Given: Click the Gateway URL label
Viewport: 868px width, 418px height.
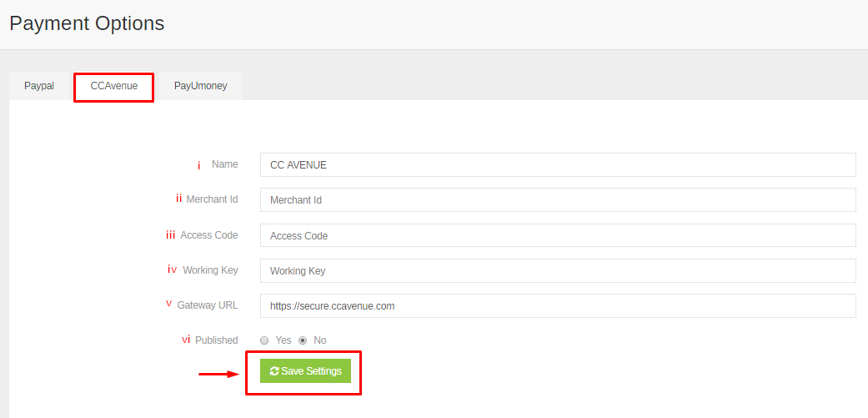Looking at the screenshot, I should coord(208,305).
